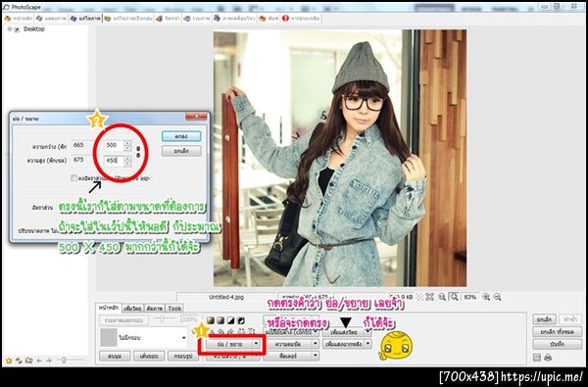This screenshot has height=387, width=588.
Task: Expand the Desktop folder tree node
Action: [x=10, y=28]
